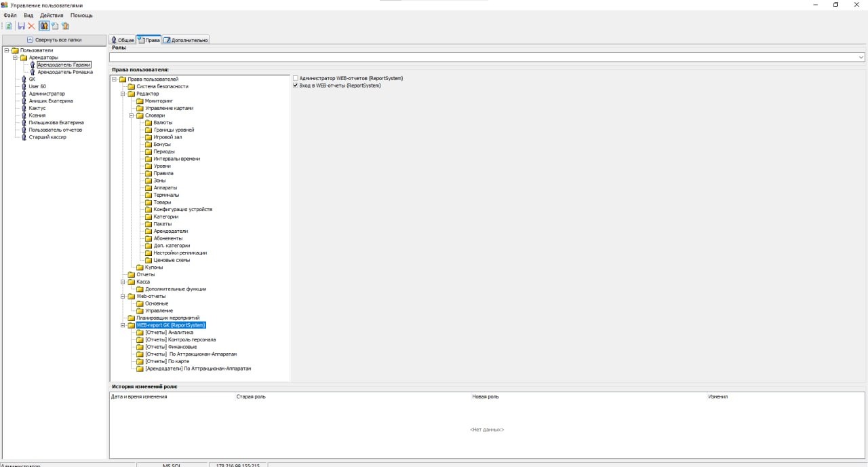Select user Пользователь отчетов
Viewport: 868px width, 467px height.
point(56,130)
